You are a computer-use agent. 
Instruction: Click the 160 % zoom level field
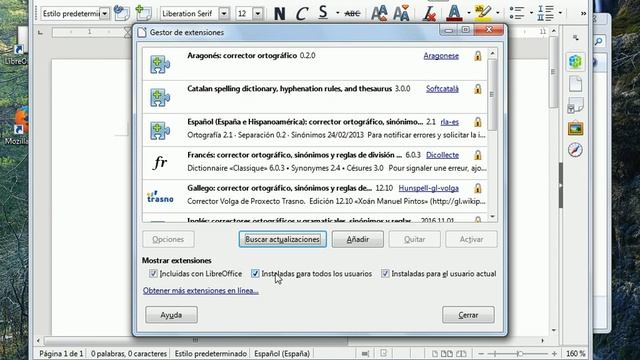point(576,353)
